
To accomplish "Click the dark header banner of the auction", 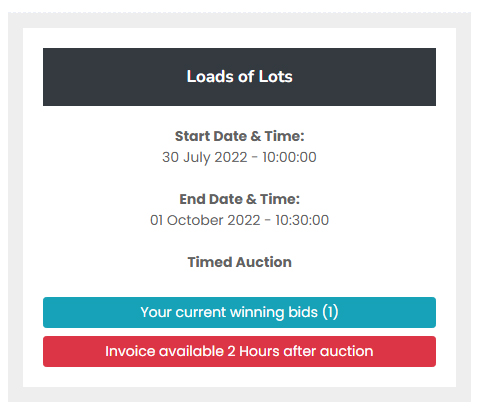I will 239,77.
